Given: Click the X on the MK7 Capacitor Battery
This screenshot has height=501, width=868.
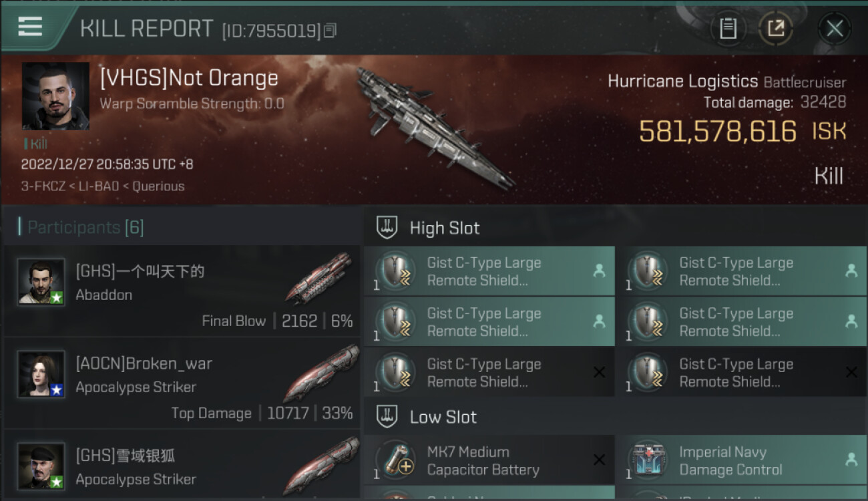Looking at the screenshot, I should (599, 460).
